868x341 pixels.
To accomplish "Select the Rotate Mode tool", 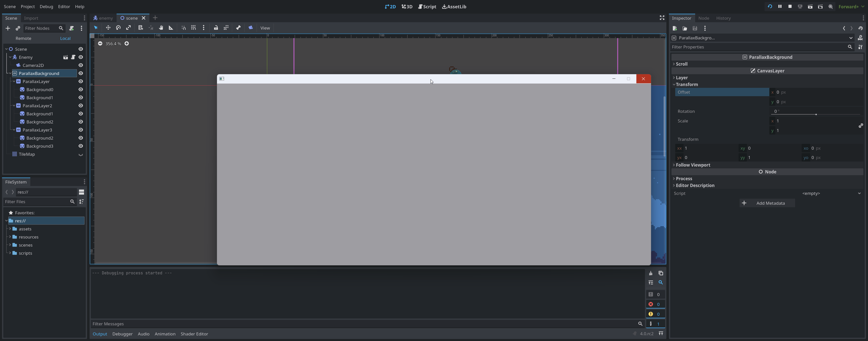I will tap(118, 28).
